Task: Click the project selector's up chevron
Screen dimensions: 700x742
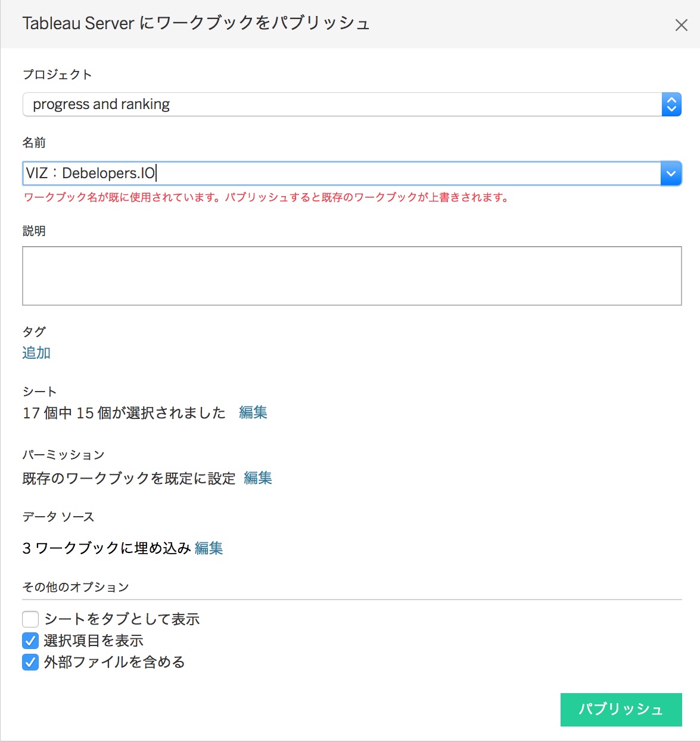Action: (671, 99)
